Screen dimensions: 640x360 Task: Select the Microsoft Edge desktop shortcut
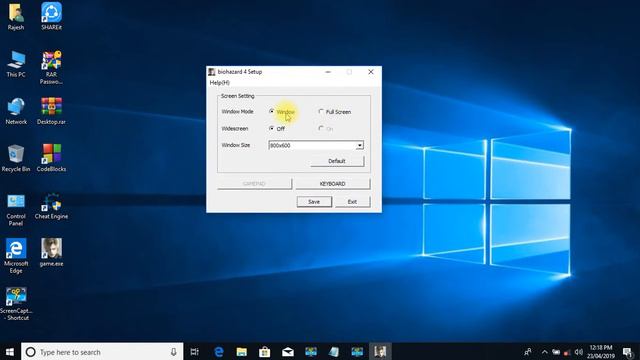pyautogui.click(x=16, y=256)
